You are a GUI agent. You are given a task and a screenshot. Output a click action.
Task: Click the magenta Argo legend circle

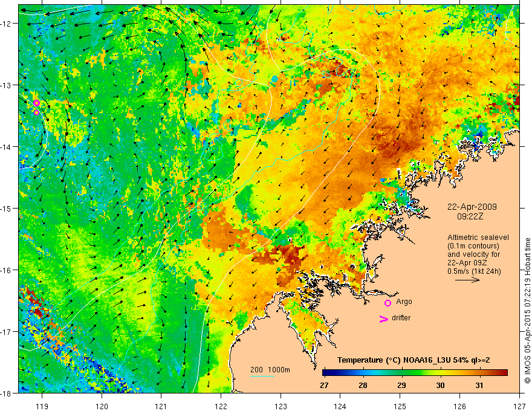tap(388, 303)
